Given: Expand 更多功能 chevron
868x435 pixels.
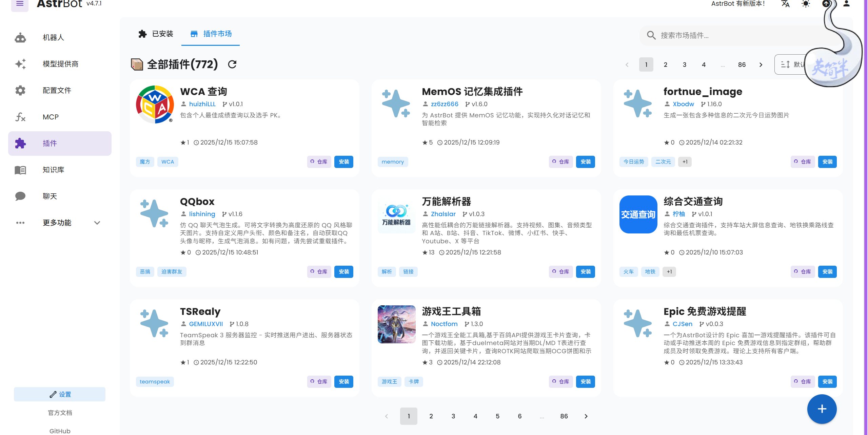Looking at the screenshot, I should click(97, 223).
